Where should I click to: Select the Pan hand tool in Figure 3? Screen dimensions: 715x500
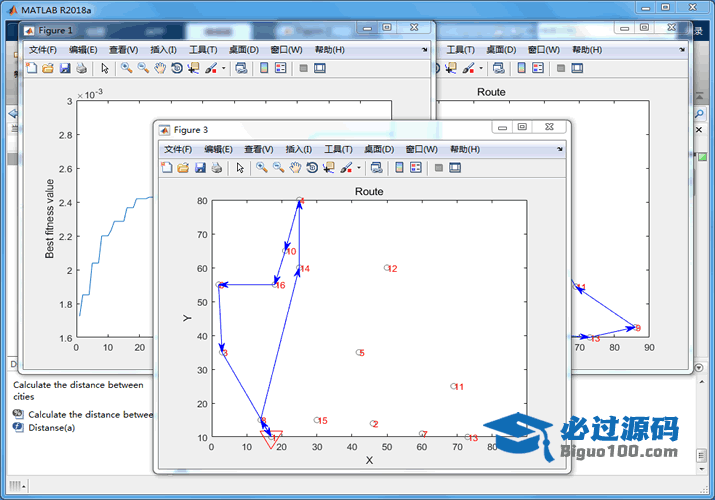(296, 168)
